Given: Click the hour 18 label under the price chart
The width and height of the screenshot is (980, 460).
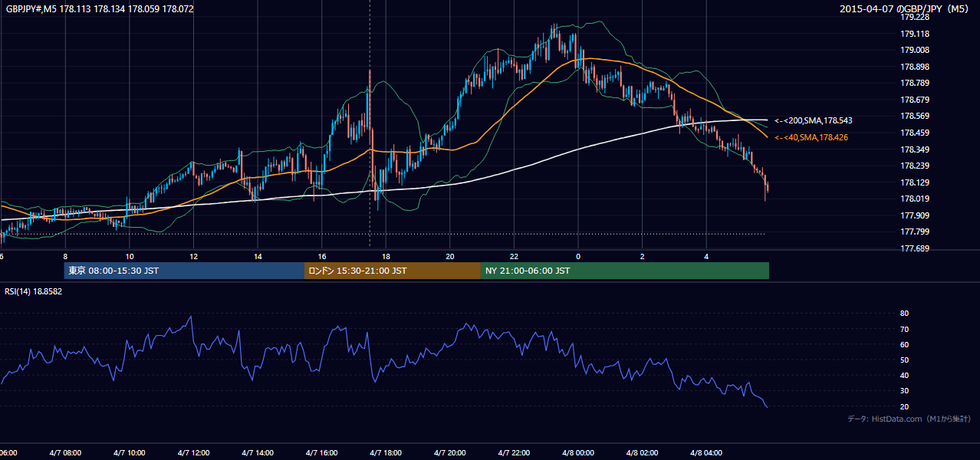Looking at the screenshot, I should pyautogui.click(x=386, y=256).
